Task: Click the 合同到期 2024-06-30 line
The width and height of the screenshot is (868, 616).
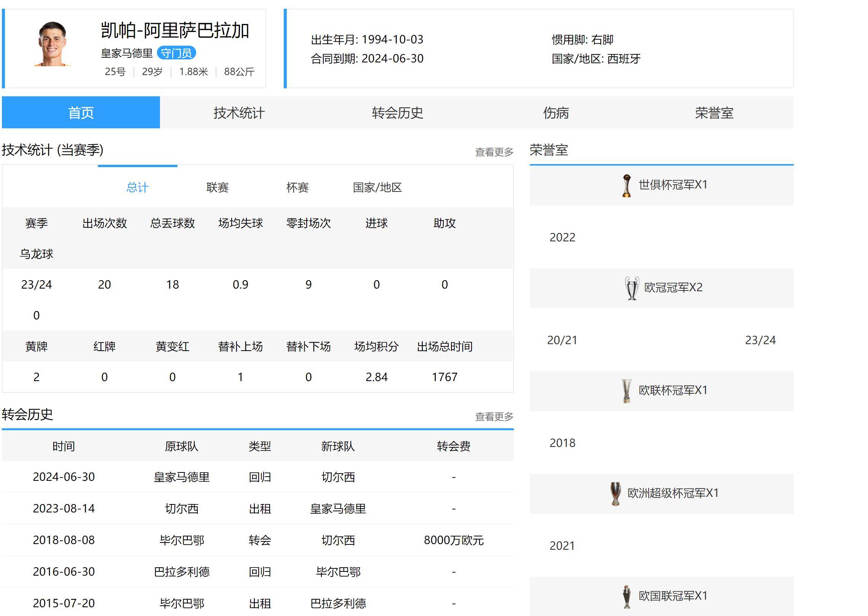Action: click(367, 58)
